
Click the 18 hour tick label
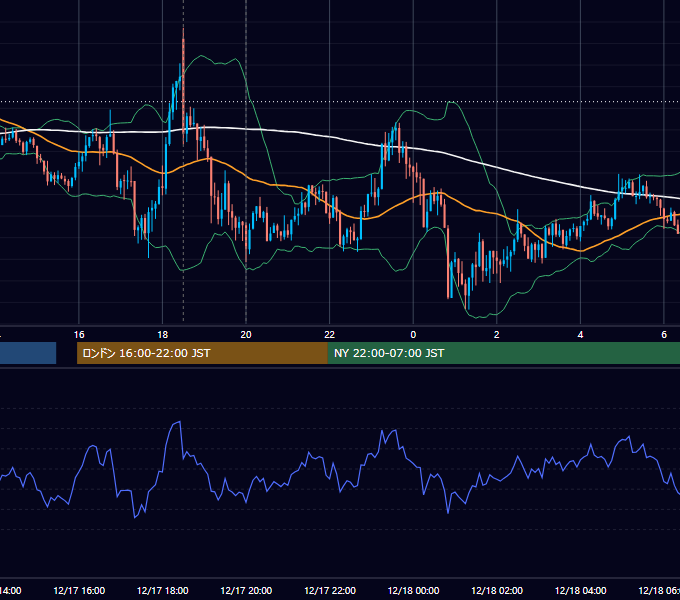point(162,335)
